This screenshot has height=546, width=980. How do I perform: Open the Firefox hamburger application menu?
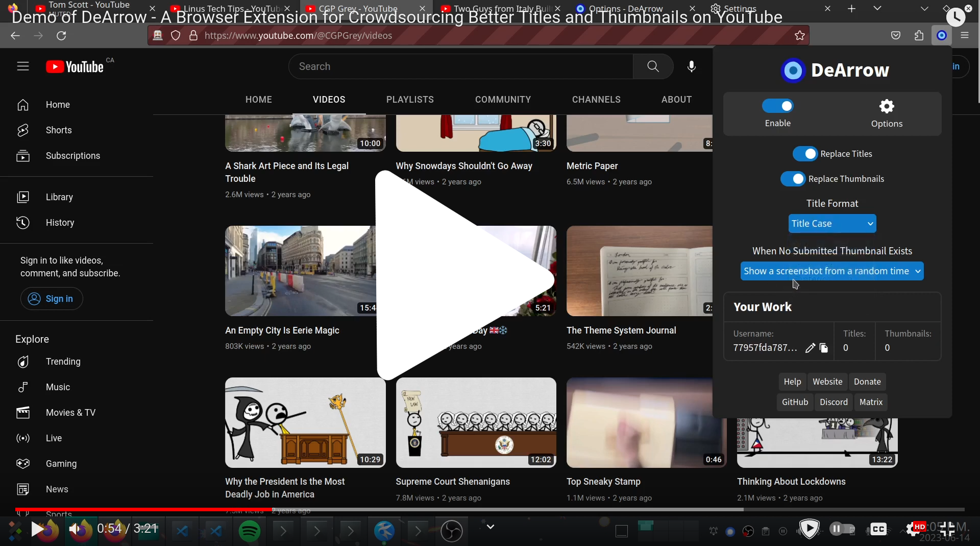coord(965,35)
